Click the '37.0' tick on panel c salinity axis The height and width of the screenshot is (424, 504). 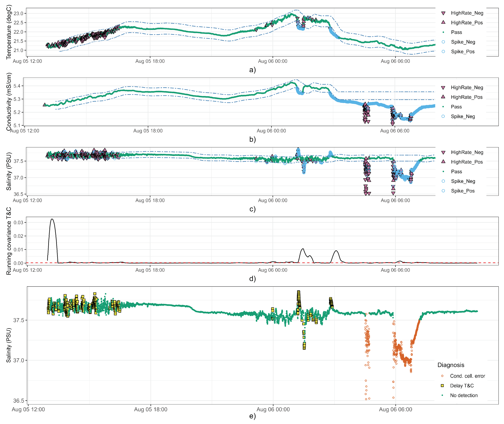coord(18,178)
